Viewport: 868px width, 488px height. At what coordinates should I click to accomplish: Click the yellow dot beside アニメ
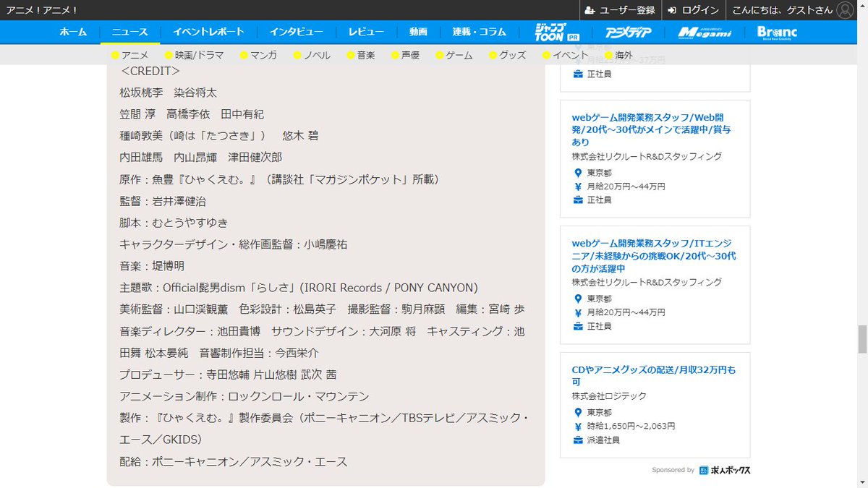[115, 55]
